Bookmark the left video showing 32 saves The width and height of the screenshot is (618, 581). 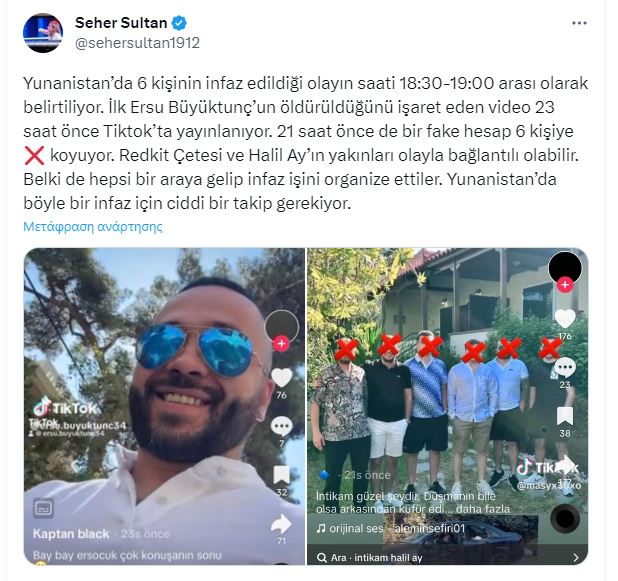pos(281,475)
